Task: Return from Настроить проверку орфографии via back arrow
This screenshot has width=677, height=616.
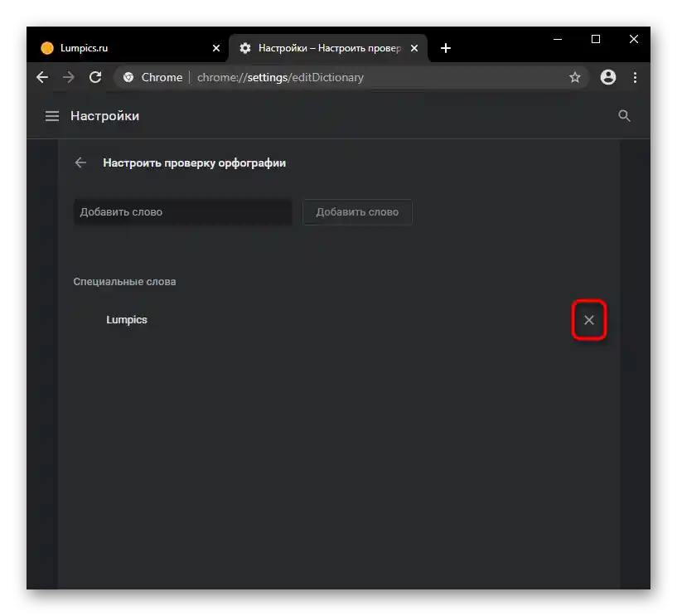Action: tap(80, 162)
